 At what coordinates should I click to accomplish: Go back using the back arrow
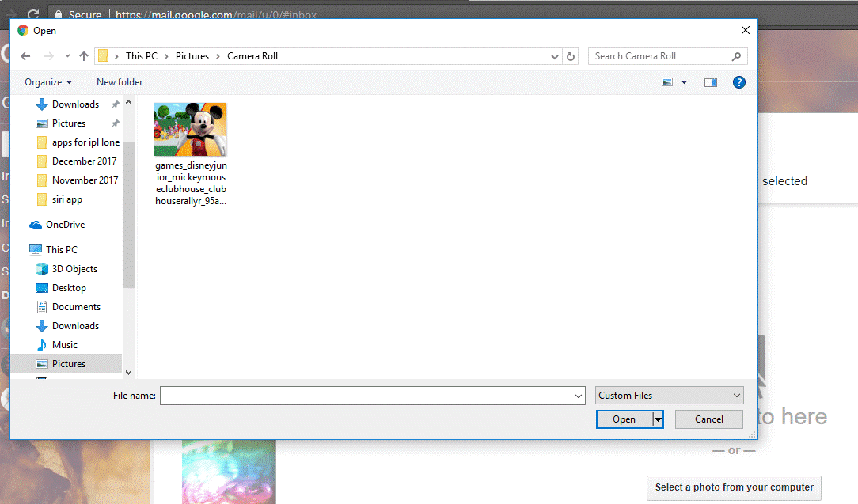(25, 56)
